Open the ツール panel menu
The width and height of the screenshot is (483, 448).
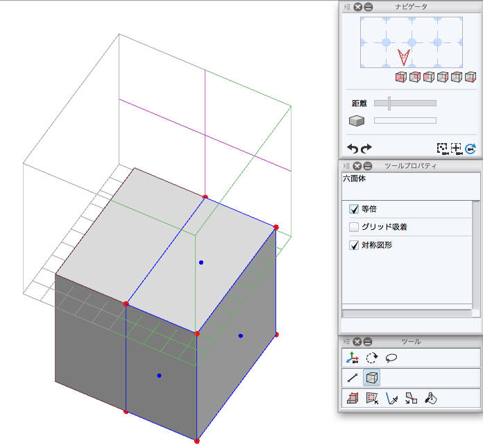346,342
